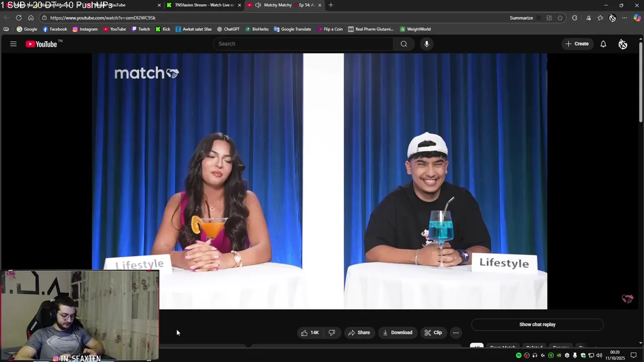Open the Google Translate bookmark
Screen dimensions: 644x362
click(x=293, y=29)
